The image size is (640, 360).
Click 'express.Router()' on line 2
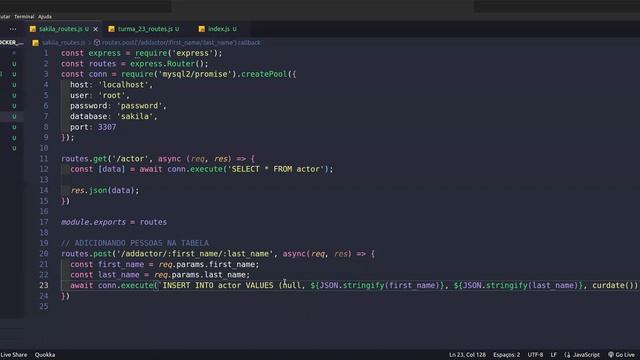pos(169,64)
